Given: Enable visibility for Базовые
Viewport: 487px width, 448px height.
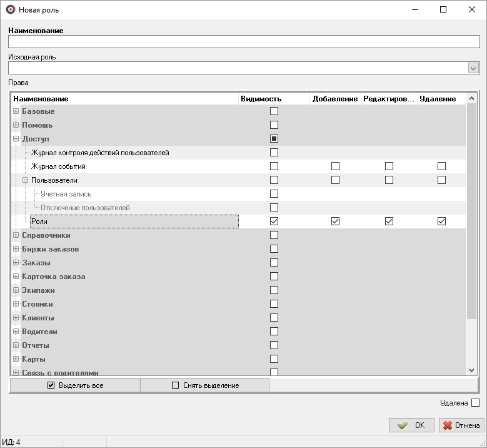Looking at the screenshot, I should coord(274,111).
